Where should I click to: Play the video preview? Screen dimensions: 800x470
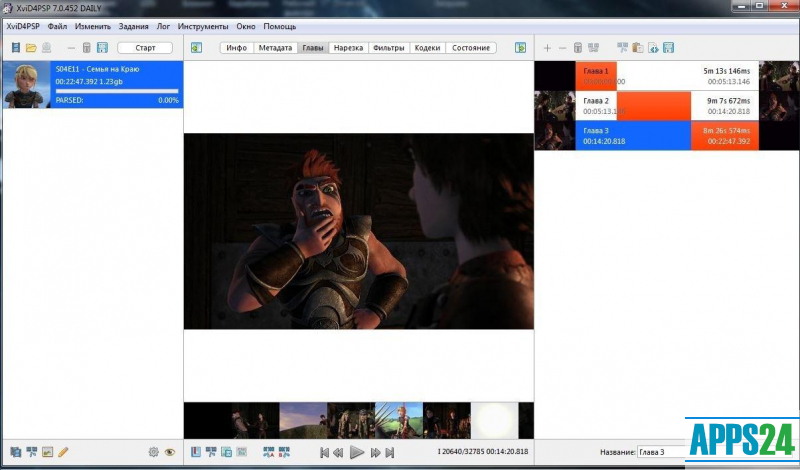point(357,452)
